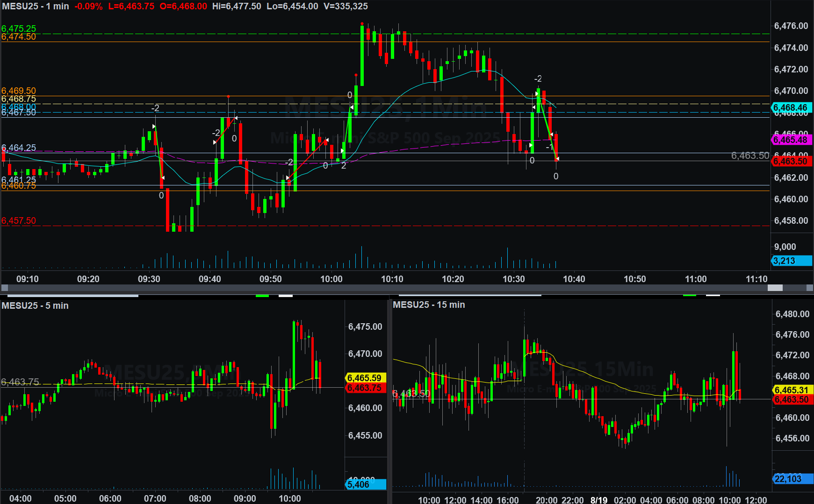
Task: Click the 10:00 label on 1 min time axis
Action: click(x=331, y=279)
